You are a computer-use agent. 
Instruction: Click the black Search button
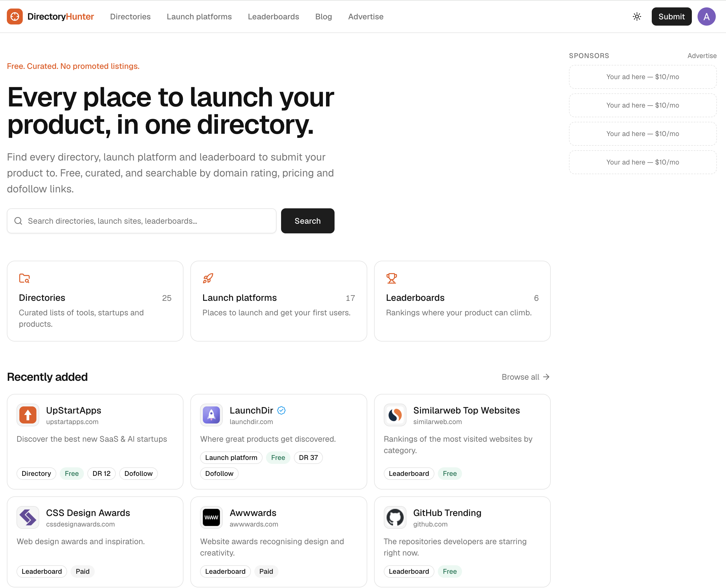tap(308, 221)
